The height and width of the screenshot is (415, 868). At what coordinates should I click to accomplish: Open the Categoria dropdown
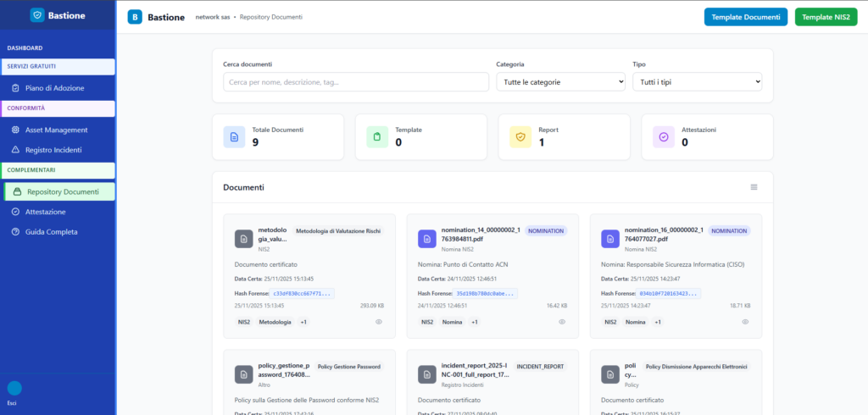(x=560, y=82)
